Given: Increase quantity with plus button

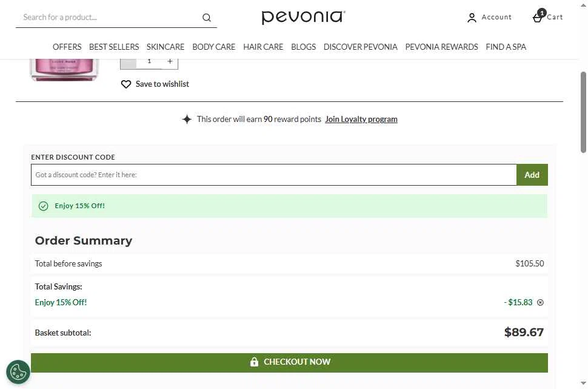Looking at the screenshot, I should pyautogui.click(x=170, y=61).
